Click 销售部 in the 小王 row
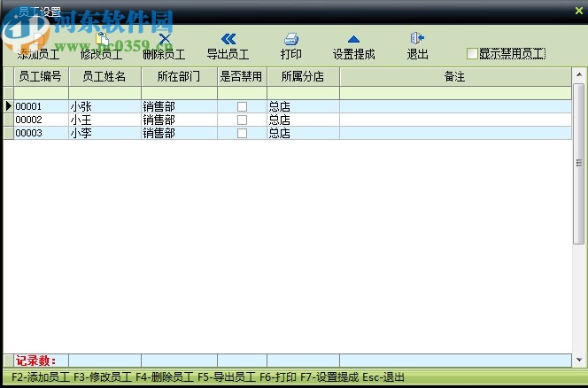 tap(159, 120)
